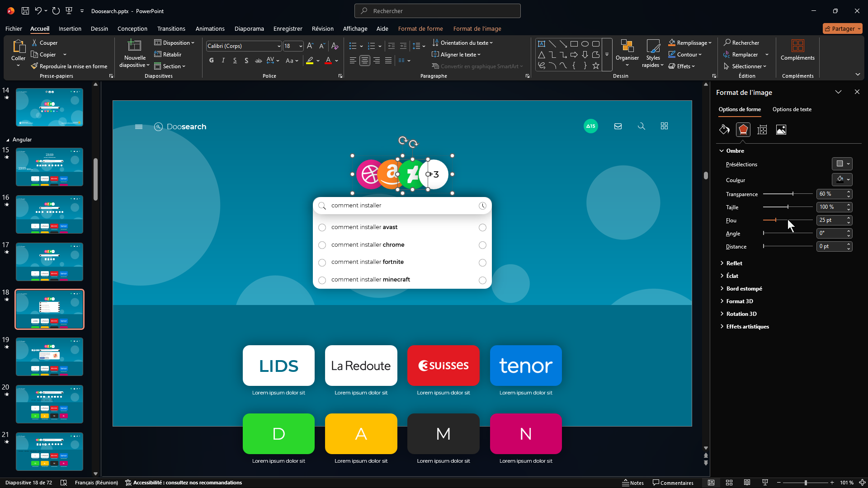
Task: Open the Effects pentagon icon tab
Action: coord(743,130)
